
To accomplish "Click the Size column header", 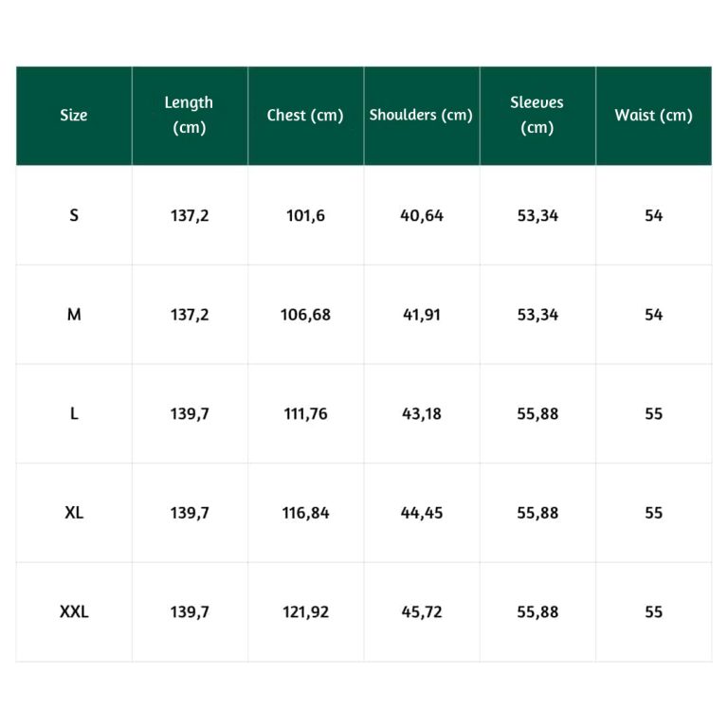I will [74, 115].
